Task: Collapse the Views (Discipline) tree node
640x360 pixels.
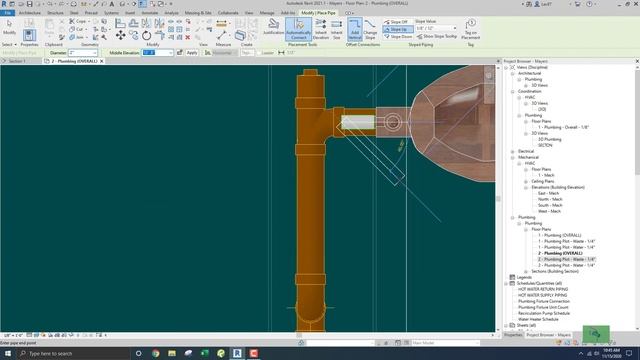Action: coord(506,67)
